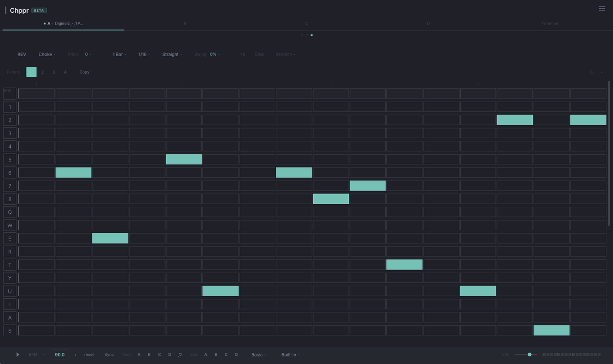Select slice key 5 row label

coord(10,159)
